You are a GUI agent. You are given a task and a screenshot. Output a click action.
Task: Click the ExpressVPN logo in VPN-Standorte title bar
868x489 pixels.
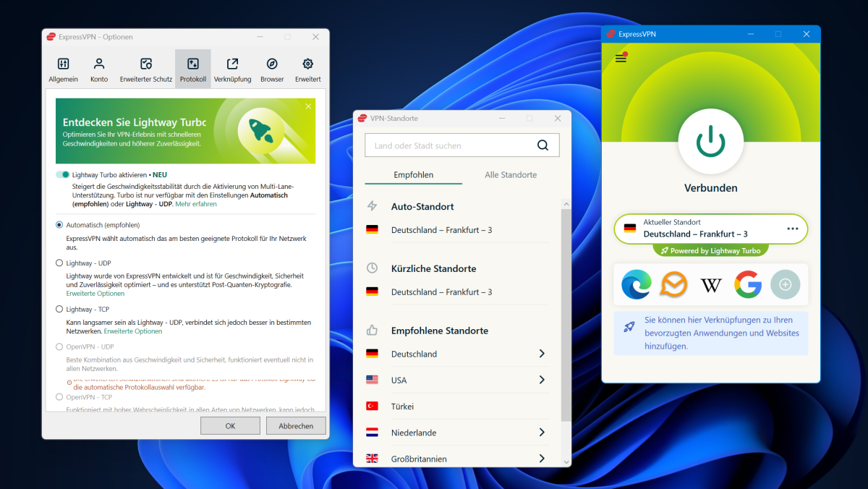click(362, 118)
